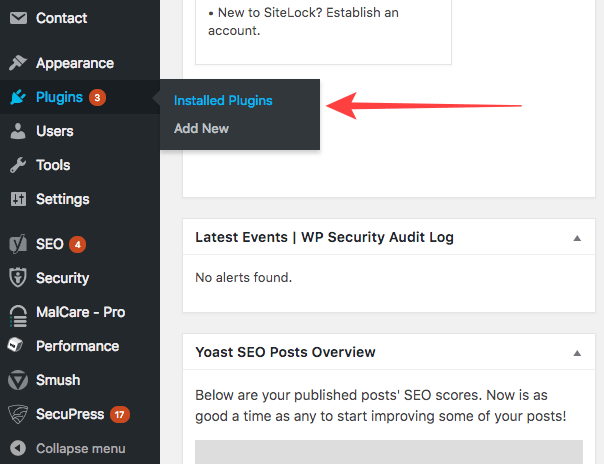Click the SecuPress icon in sidebar
The height and width of the screenshot is (464, 604).
(x=17, y=414)
